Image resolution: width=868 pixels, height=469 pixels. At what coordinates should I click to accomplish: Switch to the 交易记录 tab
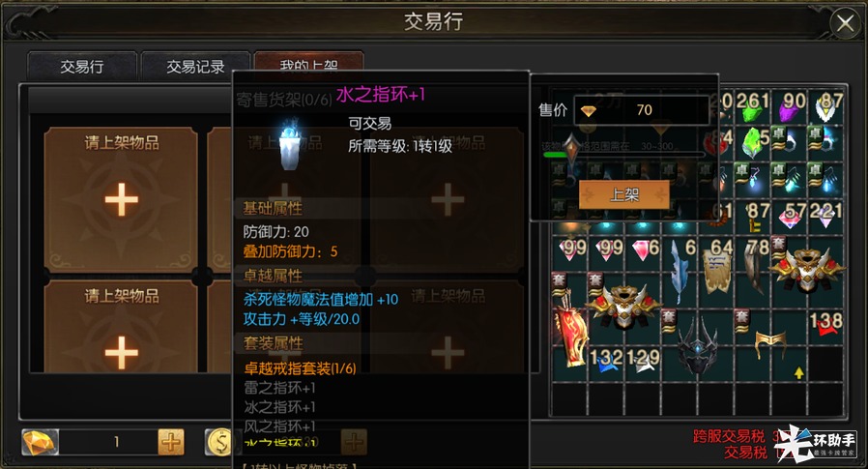click(195, 67)
